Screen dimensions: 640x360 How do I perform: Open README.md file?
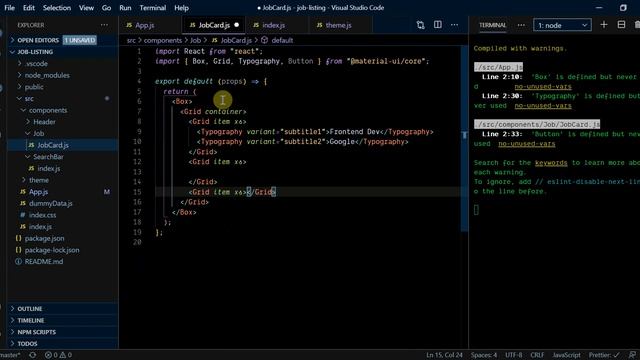tap(44, 262)
